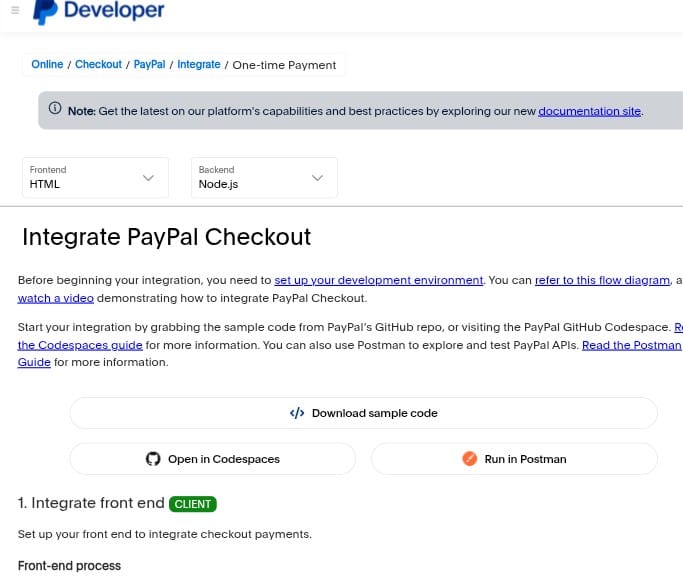Click Run in Postman button
Screen dimensions: 683x587
pos(514,459)
